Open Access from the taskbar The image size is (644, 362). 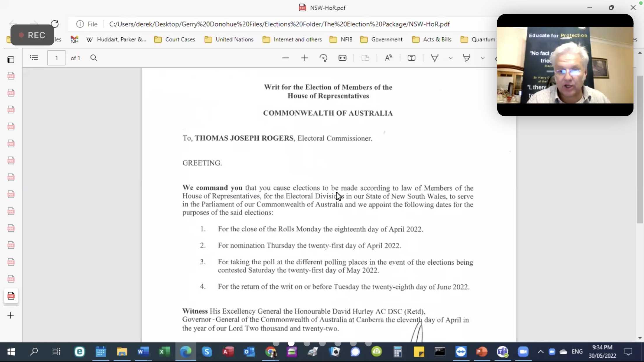pos(228,352)
